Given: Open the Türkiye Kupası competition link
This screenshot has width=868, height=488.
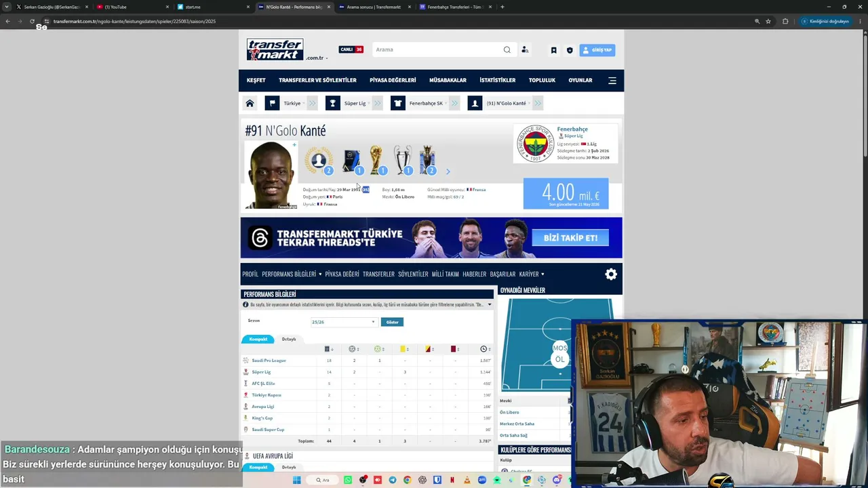Looking at the screenshot, I should tap(267, 395).
